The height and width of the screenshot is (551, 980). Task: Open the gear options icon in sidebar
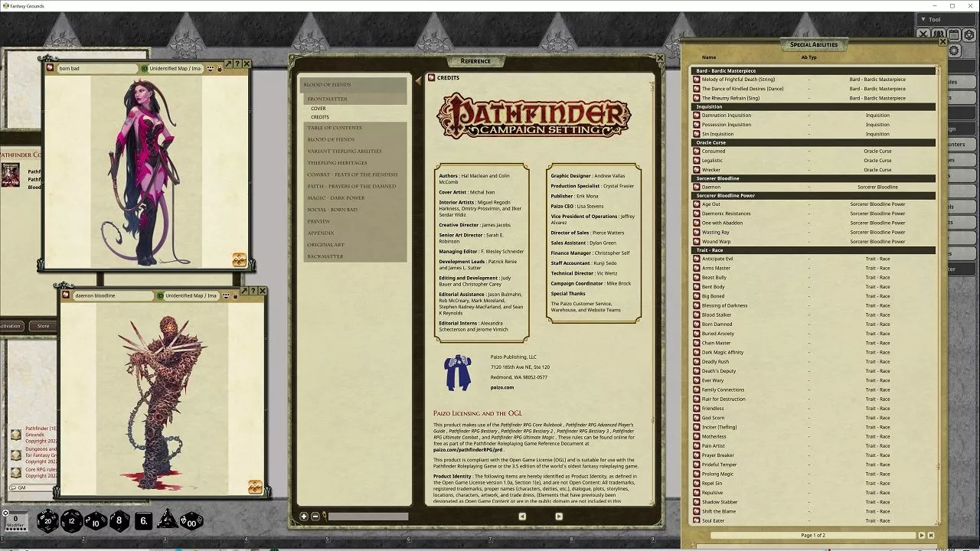coord(954,51)
